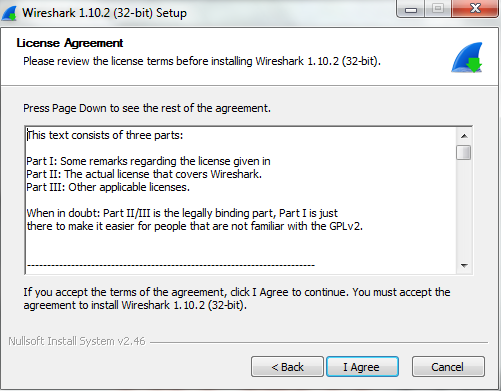Click the 'Wireshark 1.10.2 (32-bit) Setup' title text
Screen dimensions: 501x391
(x=104, y=13)
